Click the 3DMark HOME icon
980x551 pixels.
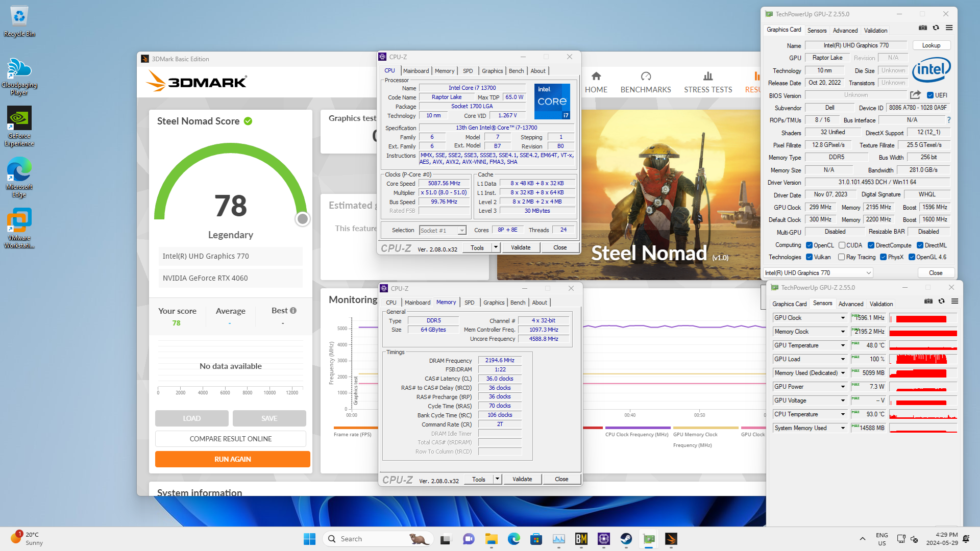pos(596,77)
